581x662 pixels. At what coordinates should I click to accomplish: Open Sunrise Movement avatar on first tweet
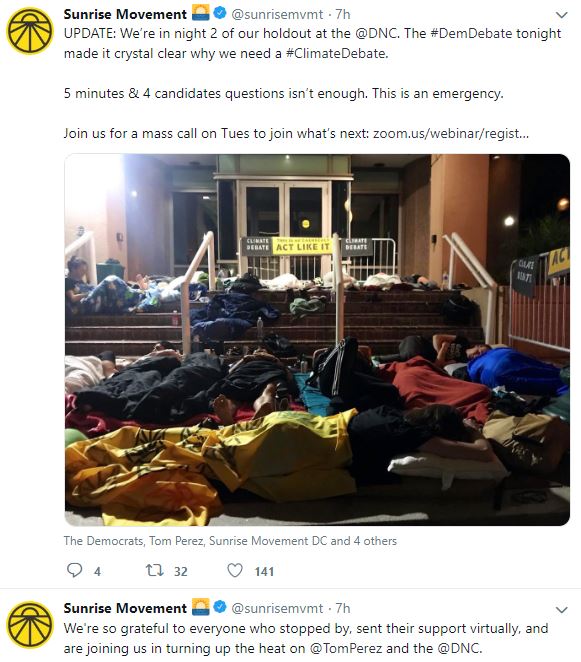pyautogui.click(x=30, y=32)
